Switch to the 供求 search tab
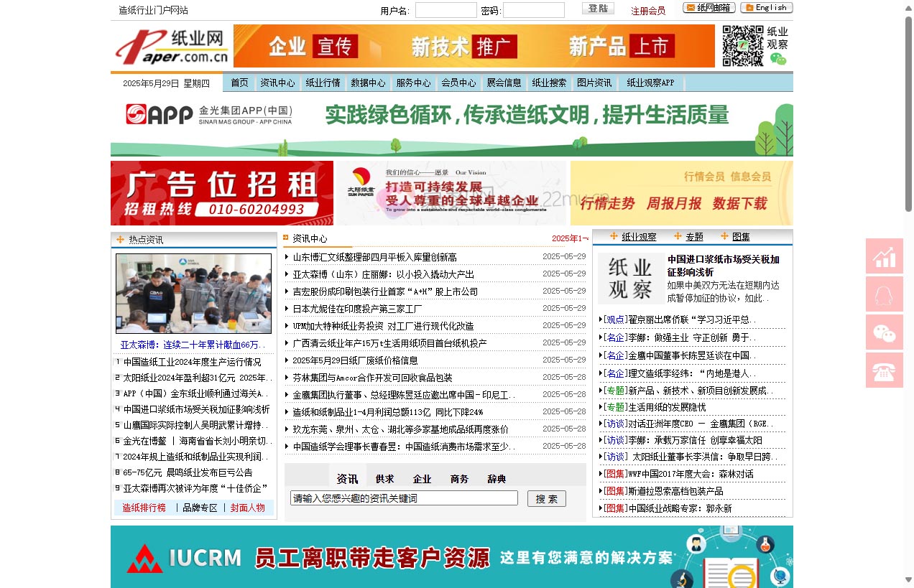The width and height of the screenshot is (914, 588). pos(385,479)
